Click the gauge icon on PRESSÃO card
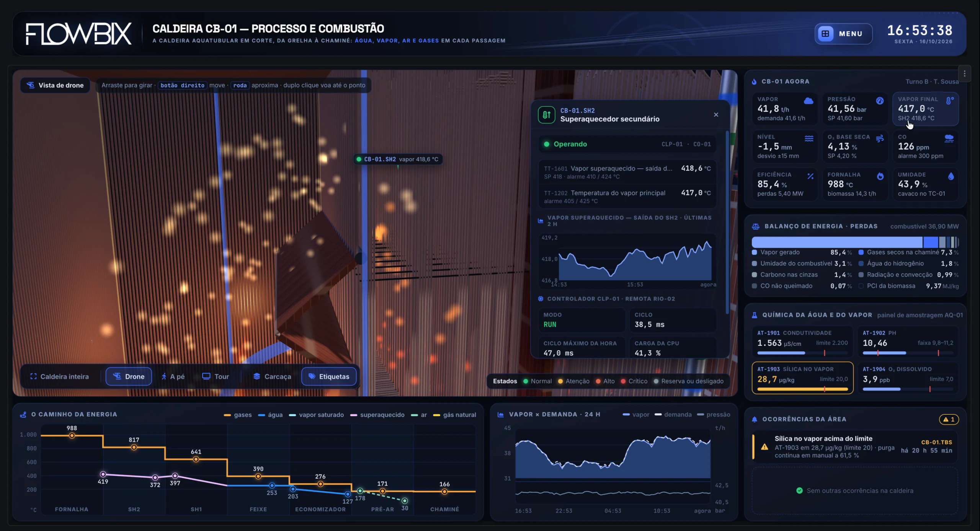Screen dimensions: 980x531 click(880, 101)
